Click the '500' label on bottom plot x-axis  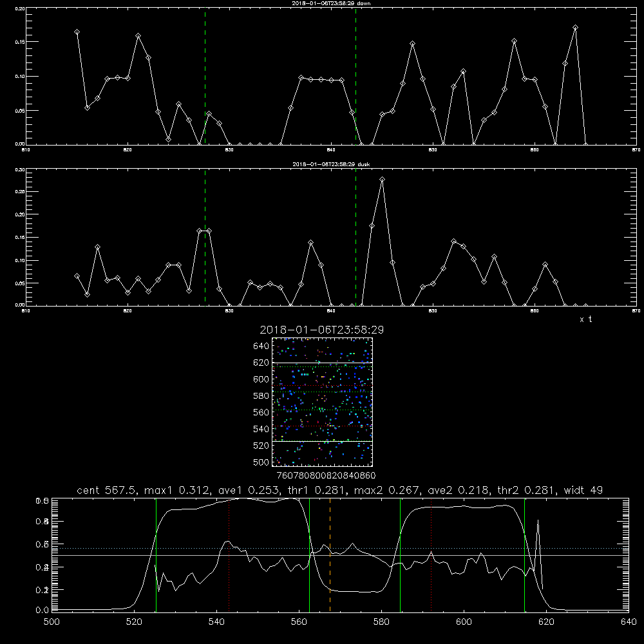click(x=52, y=622)
